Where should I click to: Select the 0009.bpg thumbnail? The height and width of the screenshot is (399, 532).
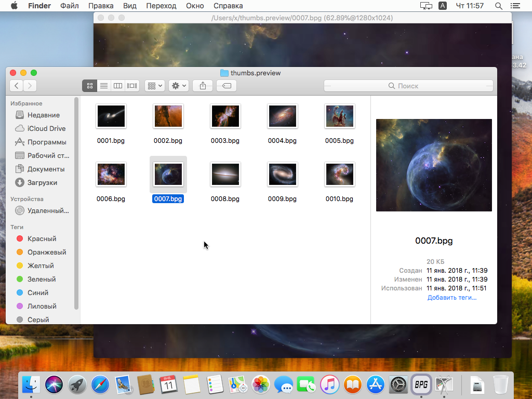pos(282,174)
